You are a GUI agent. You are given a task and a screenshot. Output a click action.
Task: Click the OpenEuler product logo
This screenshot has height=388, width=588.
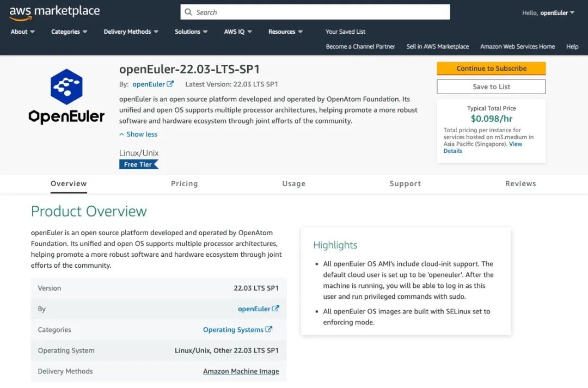click(66, 97)
